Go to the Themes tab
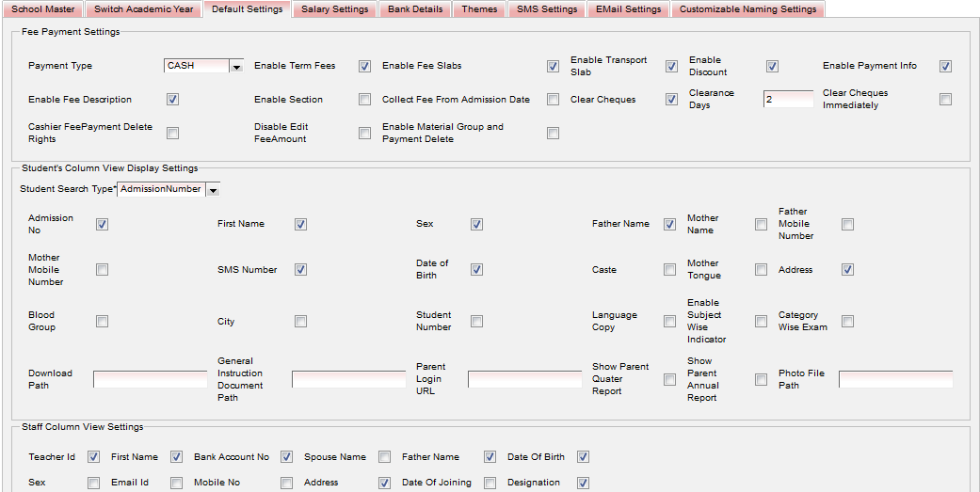The width and height of the screenshot is (980, 492). [x=479, y=9]
